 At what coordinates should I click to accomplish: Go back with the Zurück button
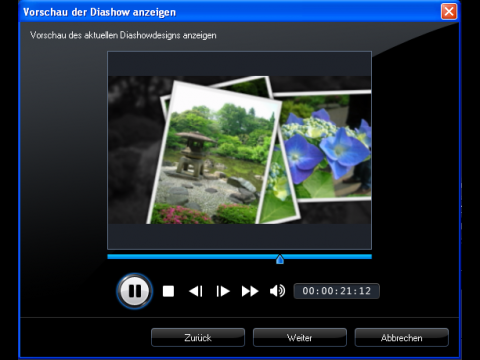pyautogui.click(x=198, y=338)
